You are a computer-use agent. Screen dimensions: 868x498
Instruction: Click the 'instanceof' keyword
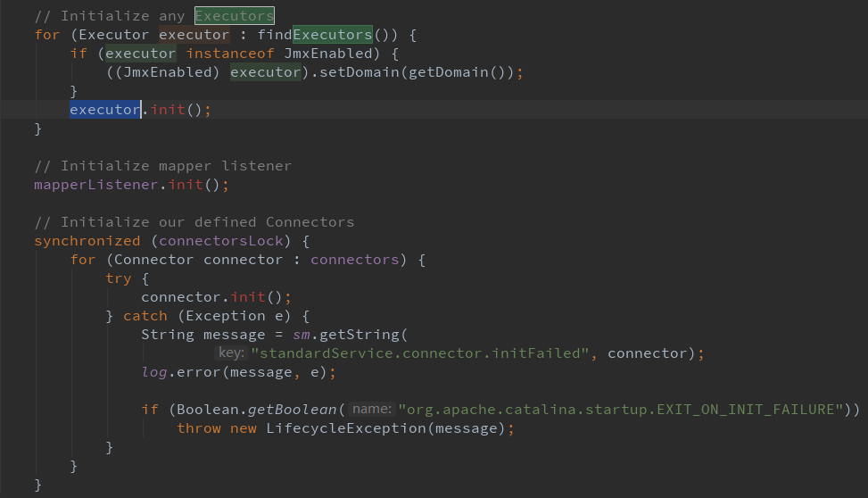point(230,54)
